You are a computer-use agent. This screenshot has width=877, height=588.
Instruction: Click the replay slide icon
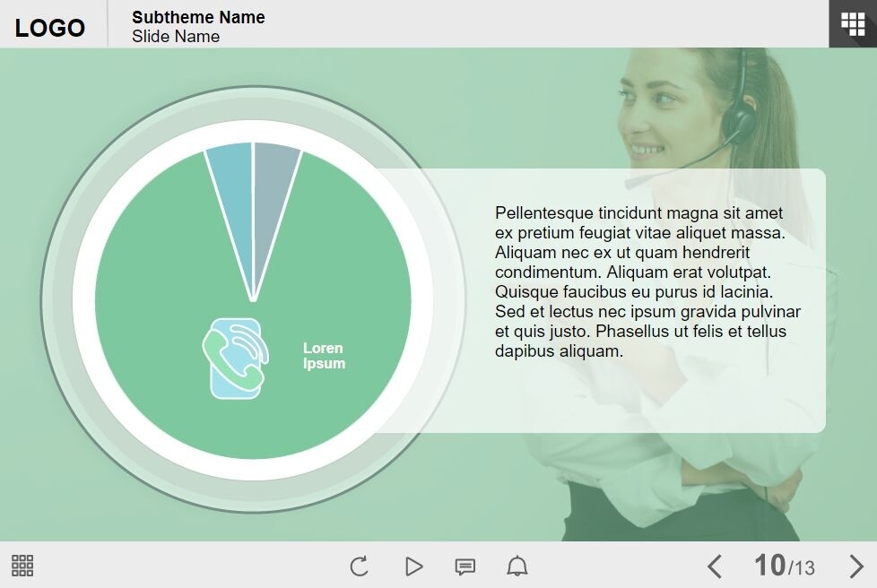point(359,566)
